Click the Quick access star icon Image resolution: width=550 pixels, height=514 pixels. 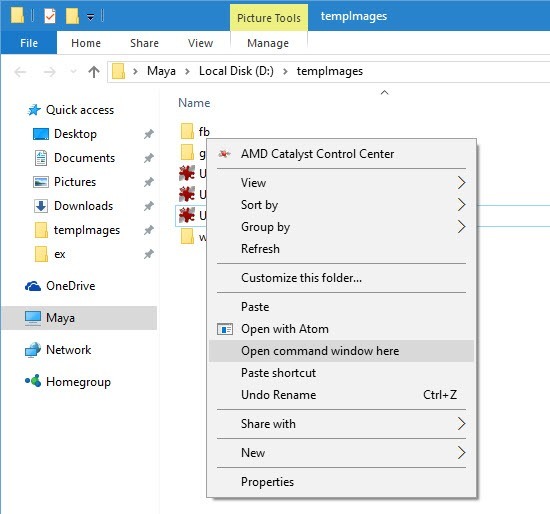coord(34,110)
